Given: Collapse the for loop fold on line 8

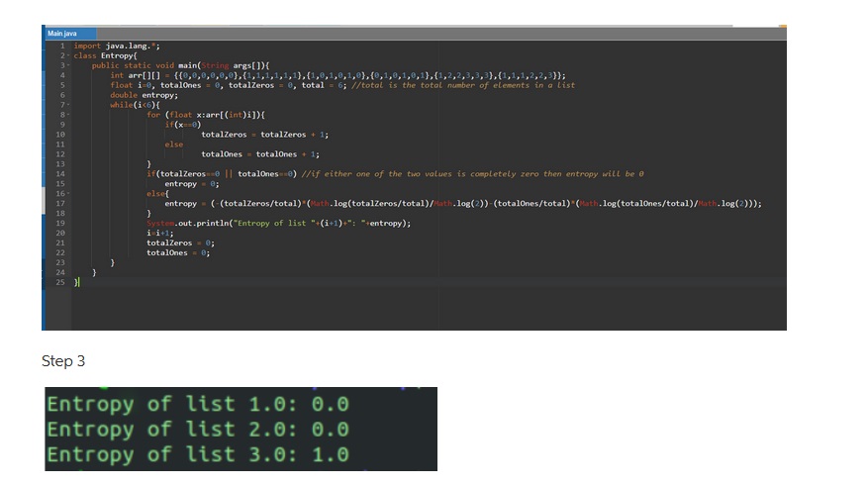Looking at the screenshot, I should click(x=67, y=115).
